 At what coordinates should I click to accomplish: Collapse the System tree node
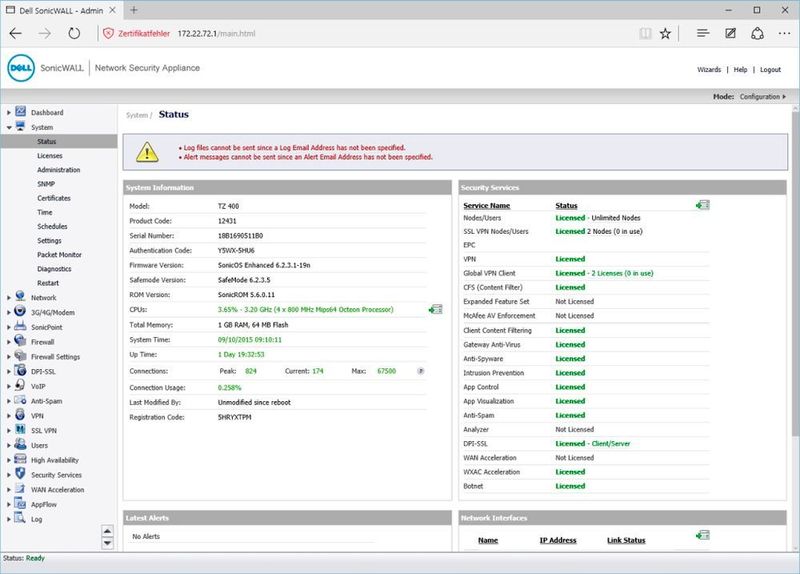pos(9,128)
